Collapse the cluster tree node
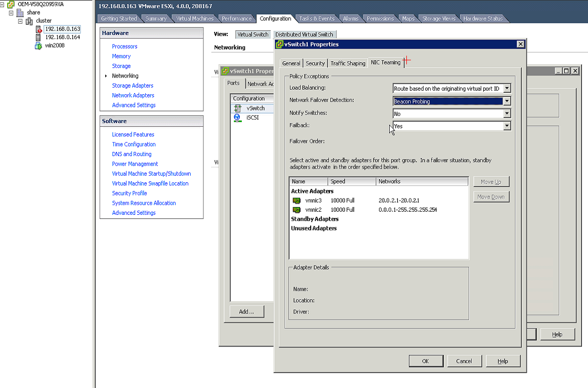 20,21
